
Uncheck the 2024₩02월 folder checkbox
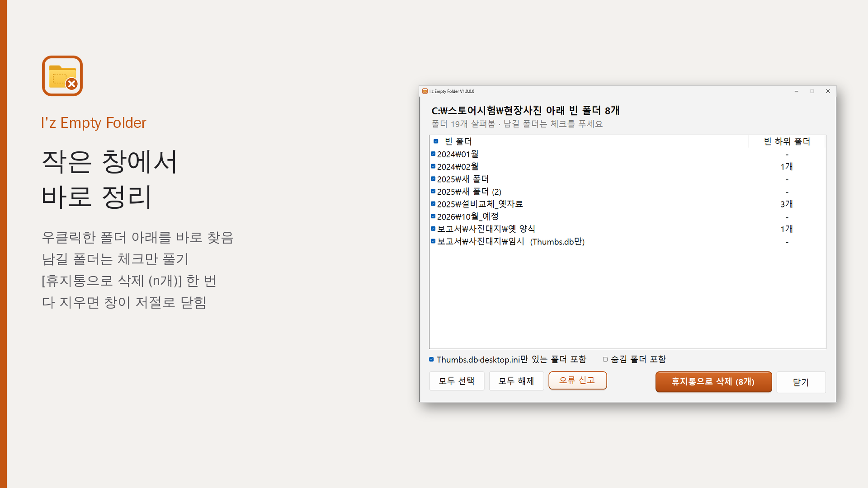[x=433, y=167]
